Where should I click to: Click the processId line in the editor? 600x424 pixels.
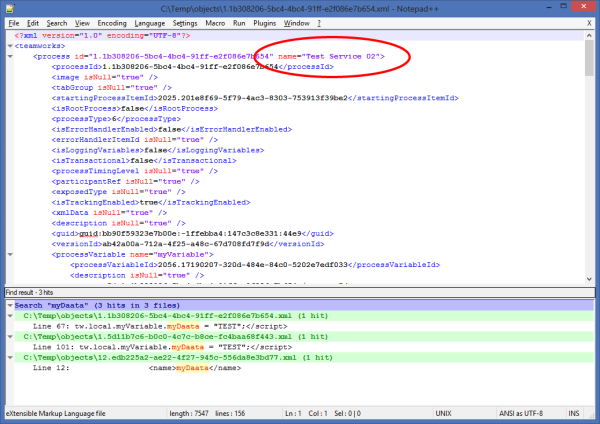pos(192,67)
